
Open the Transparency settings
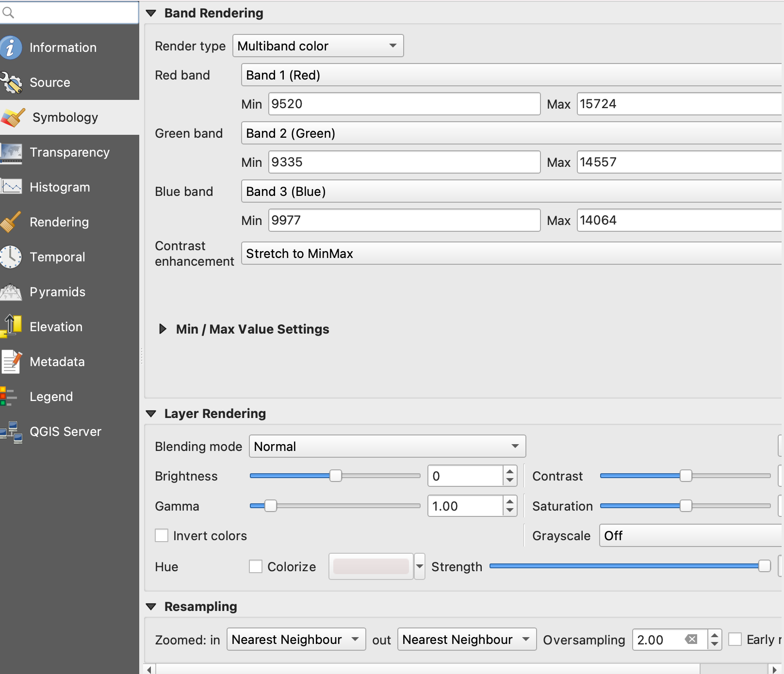(x=69, y=152)
